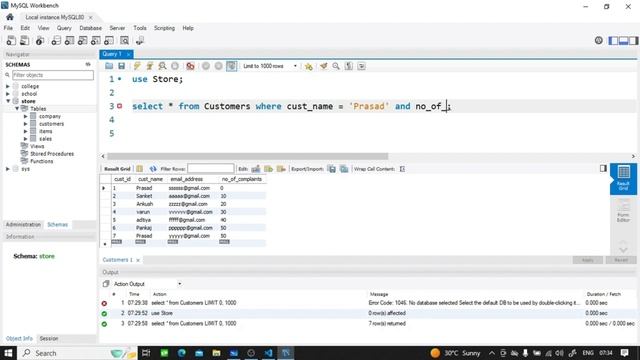Open the Query menu

pyautogui.click(x=64, y=28)
